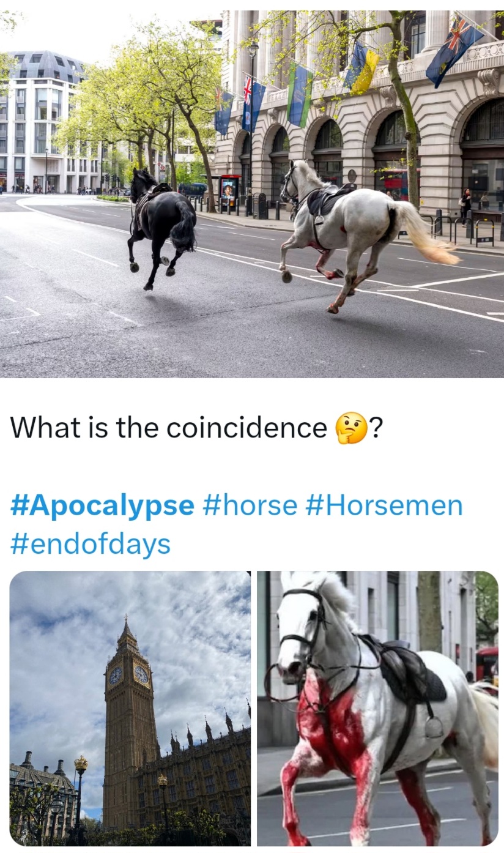The width and height of the screenshot is (504, 853).
Task: Open the #horse hashtag link
Action: coord(249,506)
